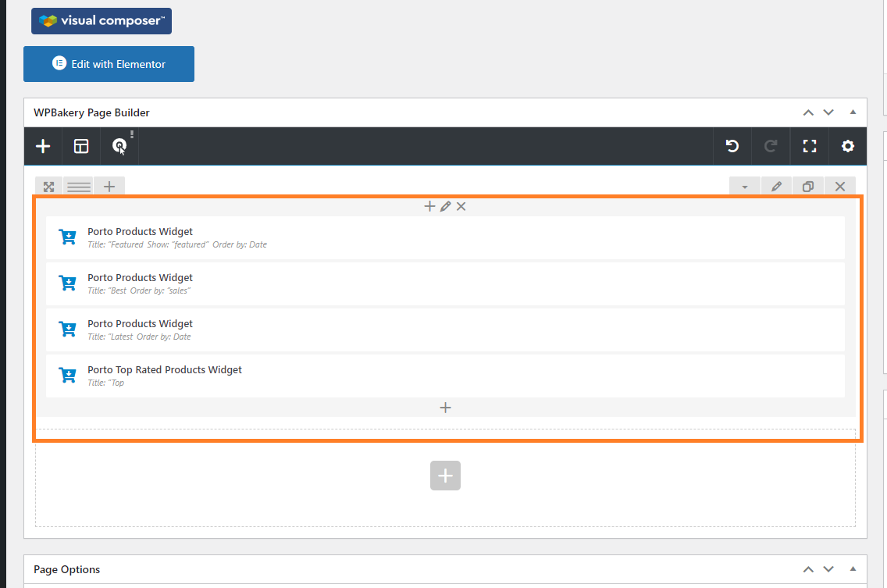Click cart icon of Latest widget
The image size is (887, 588).
pyautogui.click(x=67, y=329)
